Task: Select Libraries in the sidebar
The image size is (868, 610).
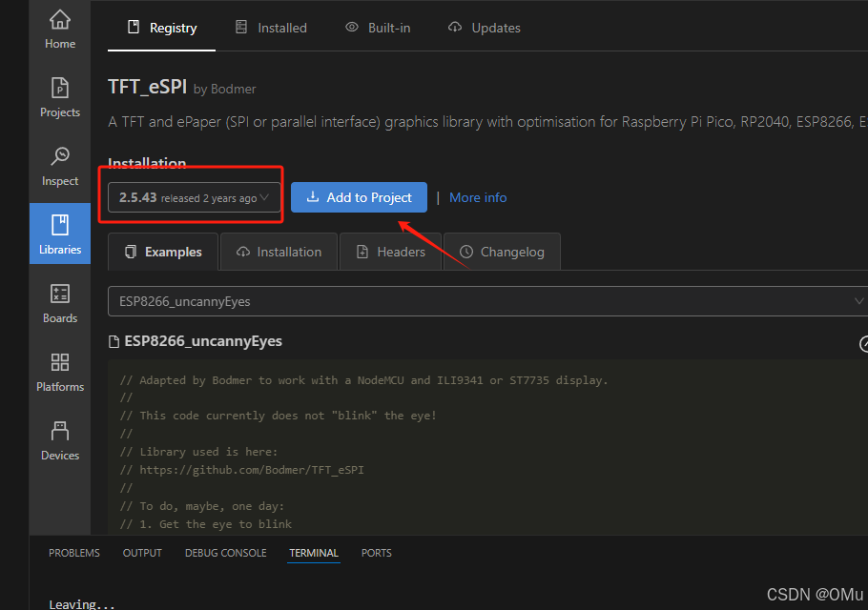Action: click(x=60, y=234)
